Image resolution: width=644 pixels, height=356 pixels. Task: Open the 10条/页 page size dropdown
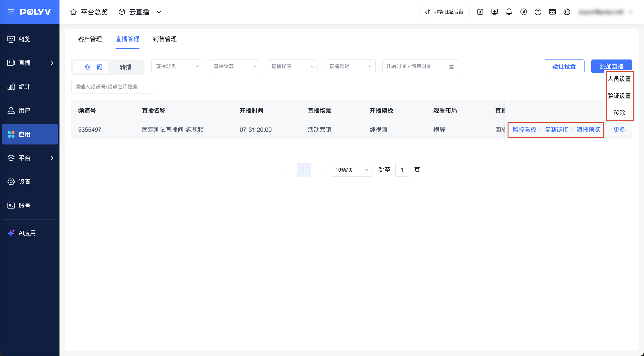(x=351, y=170)
